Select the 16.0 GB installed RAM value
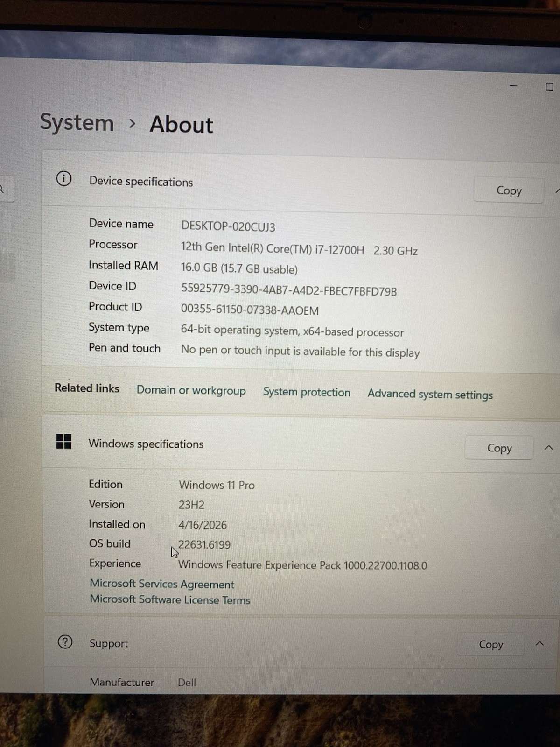560x747 pixels. [239, 268]
